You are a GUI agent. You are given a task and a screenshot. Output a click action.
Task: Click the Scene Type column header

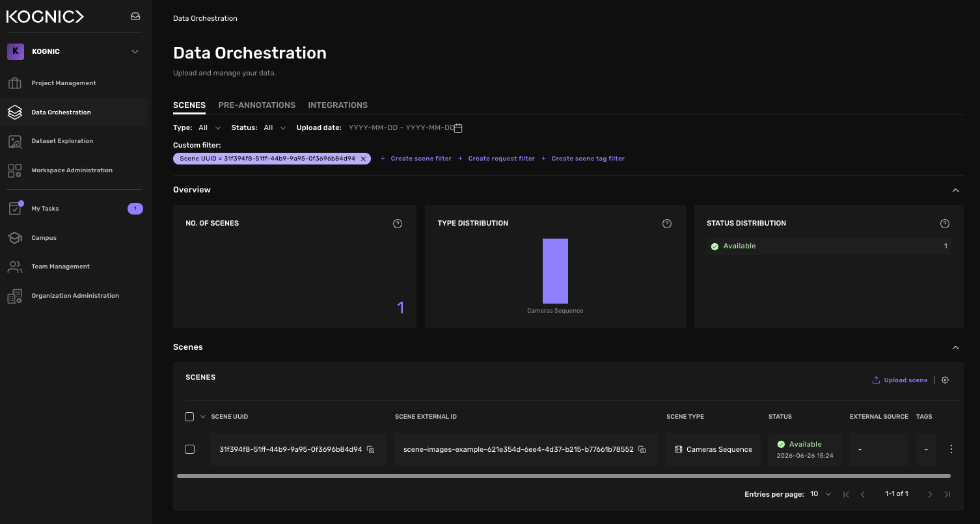point(685,417)
